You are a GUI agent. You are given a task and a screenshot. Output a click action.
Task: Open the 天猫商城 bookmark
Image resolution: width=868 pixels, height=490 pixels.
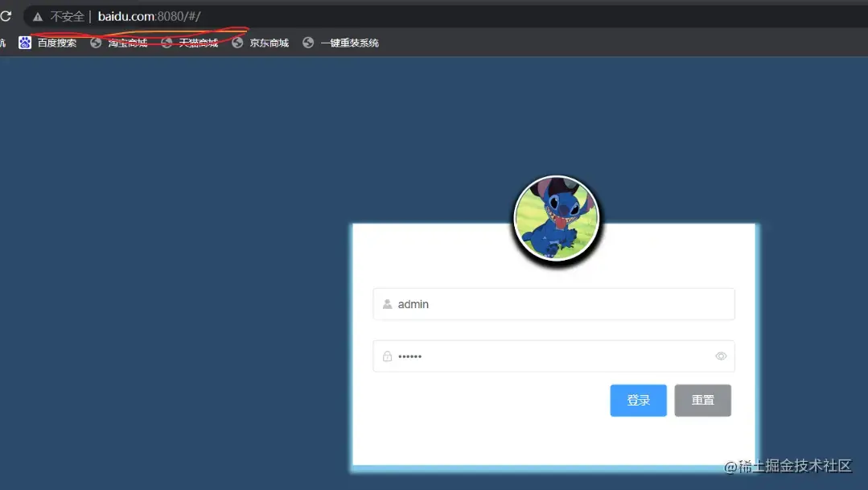point(199,43)
